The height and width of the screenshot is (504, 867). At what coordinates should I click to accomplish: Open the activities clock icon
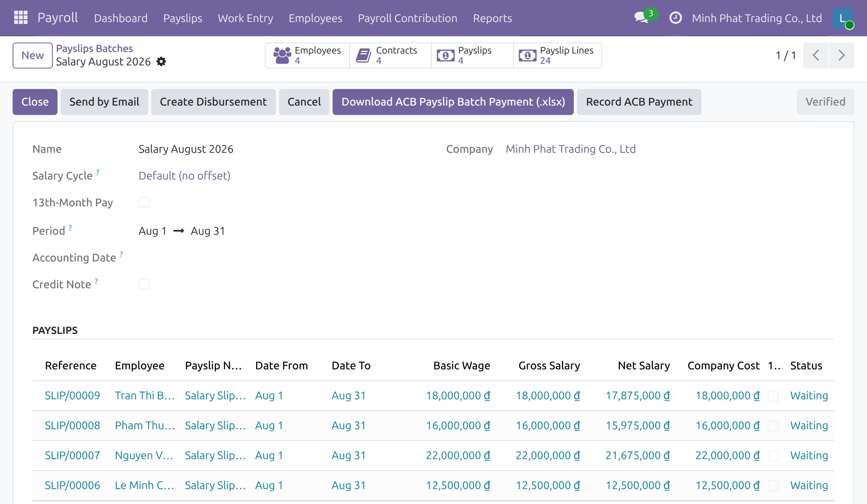(x=675, y=18)
